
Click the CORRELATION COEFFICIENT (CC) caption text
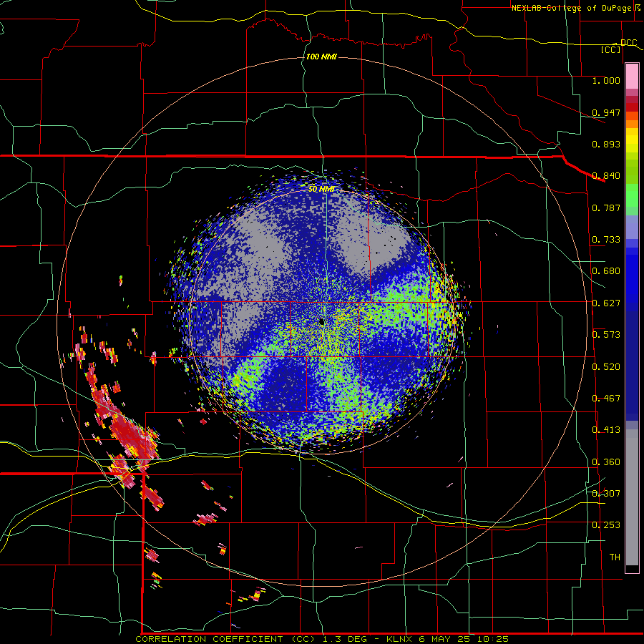pyautogui.click(x=226, y=639)
